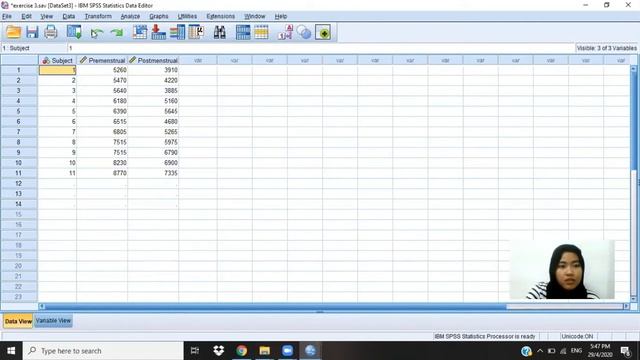Image resolution: width=640 pixels, height=360 pixels.
Task: Open Dropbox from taskbar
Action: 219,351
